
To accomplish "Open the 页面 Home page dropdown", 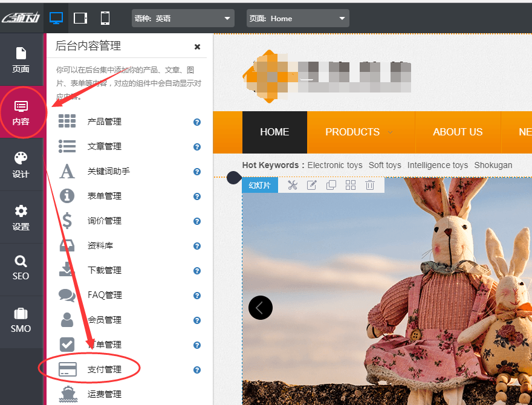I will coord(297,18).
